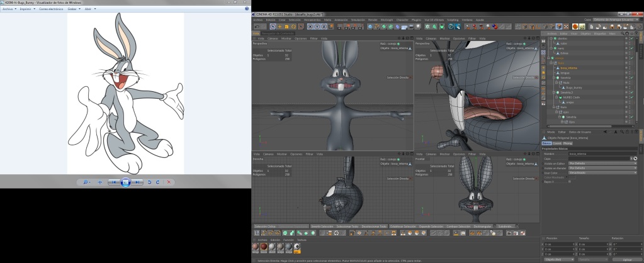644x263 pixels.
Task: Open the Selección menu in Cinema 4D
Action: pos(295,20)
